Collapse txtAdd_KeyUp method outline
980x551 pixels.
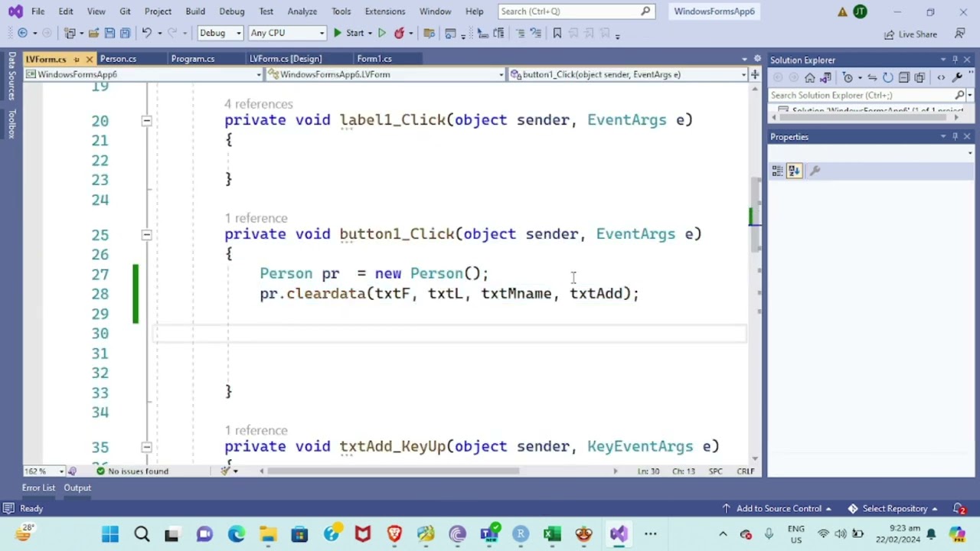click(x=146, y=447)
